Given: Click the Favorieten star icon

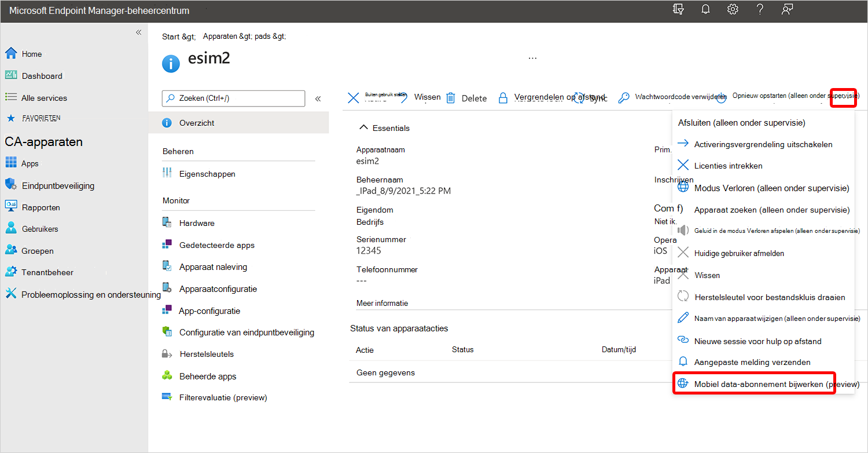Looking at the screenshot, I should pyautogui.click(x=10, y=118).
